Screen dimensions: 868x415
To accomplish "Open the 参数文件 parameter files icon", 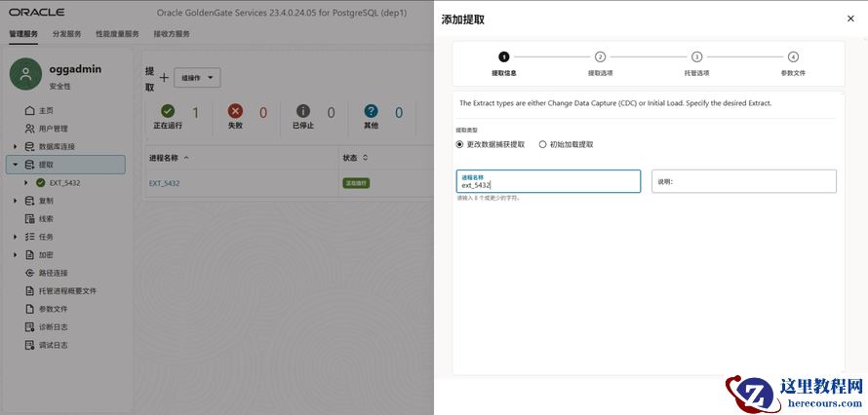I will (x=30, y=309).
